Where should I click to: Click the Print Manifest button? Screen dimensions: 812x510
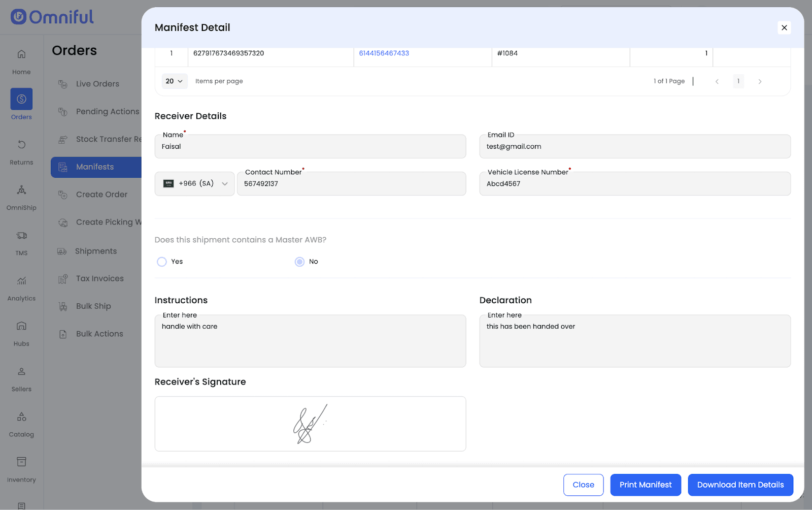tap(645, 485)
